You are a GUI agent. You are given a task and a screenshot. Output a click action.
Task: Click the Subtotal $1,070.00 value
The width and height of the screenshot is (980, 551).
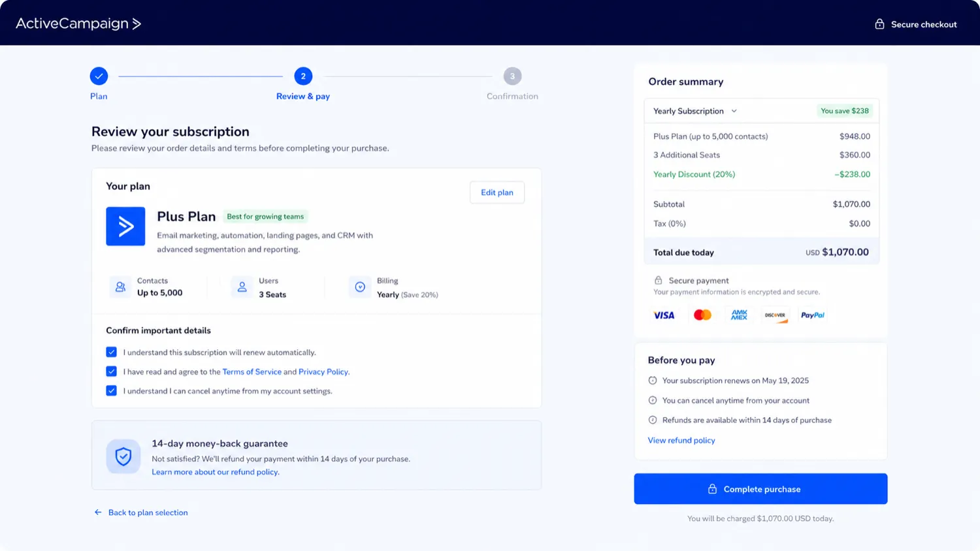[x=851, y=204]
